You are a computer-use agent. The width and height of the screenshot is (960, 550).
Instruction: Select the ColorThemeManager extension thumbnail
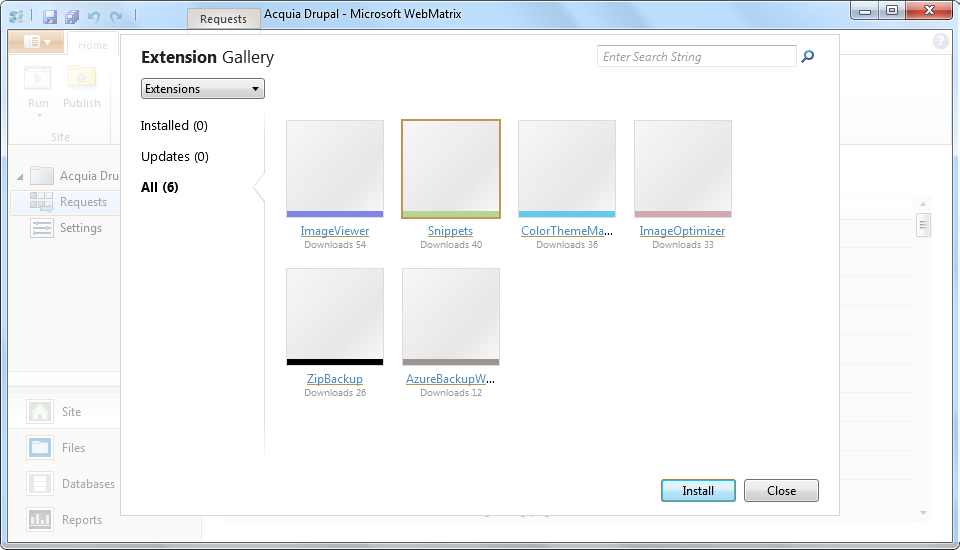(567, 168)
